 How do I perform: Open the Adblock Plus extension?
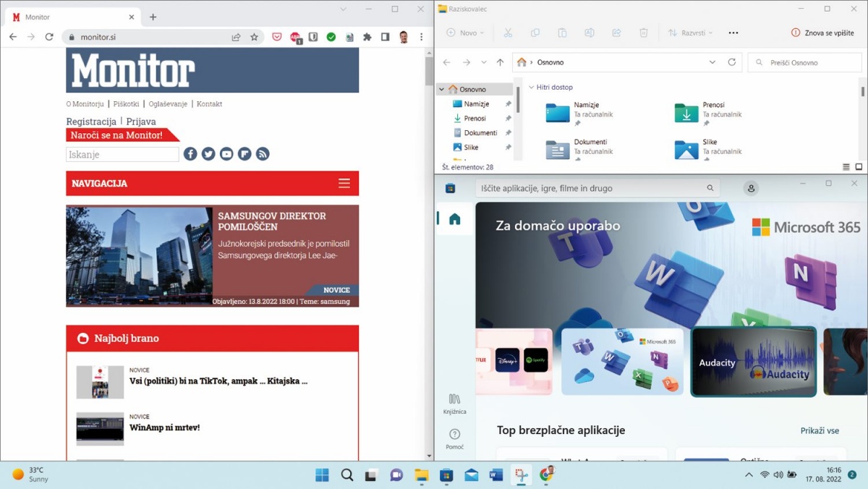pyautogui.click(x=295, y=37)
